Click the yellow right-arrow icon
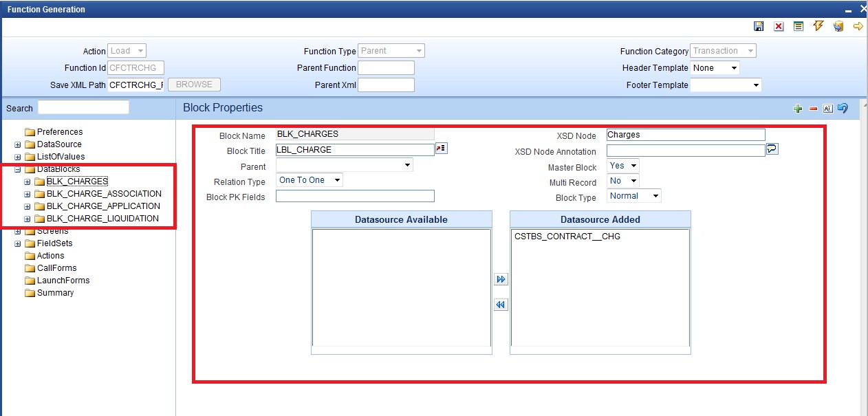Image resolution: width=868 pixels, height=416 pixels. point(858,26)
